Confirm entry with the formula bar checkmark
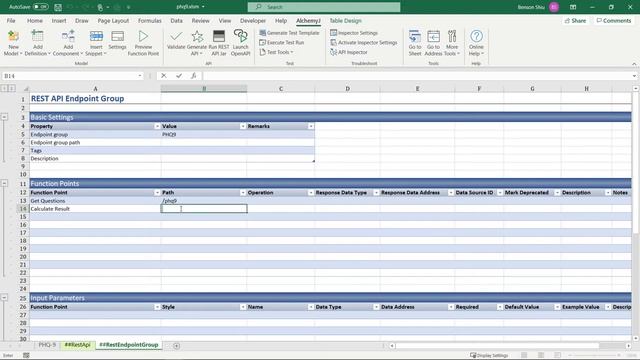640x360 pixels. (x=179, y=76)
